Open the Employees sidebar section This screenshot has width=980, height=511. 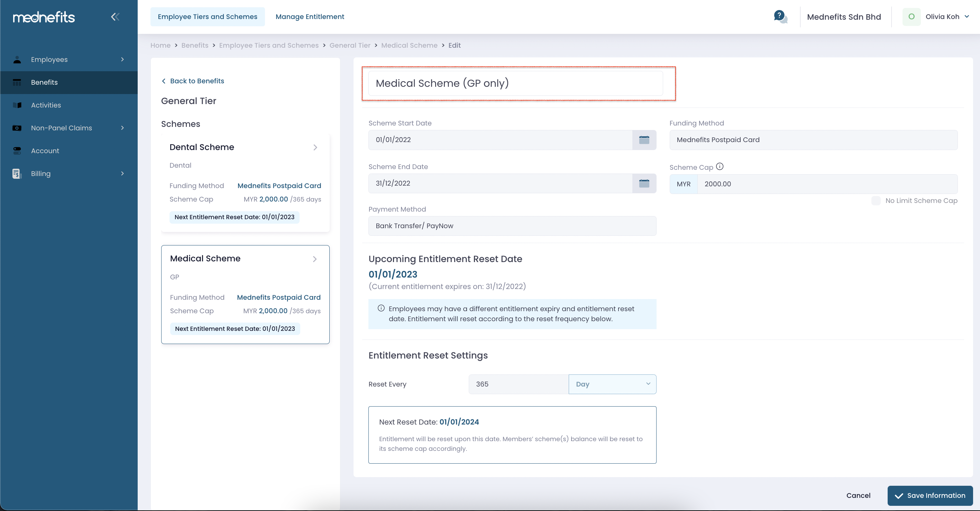point(49,59)
